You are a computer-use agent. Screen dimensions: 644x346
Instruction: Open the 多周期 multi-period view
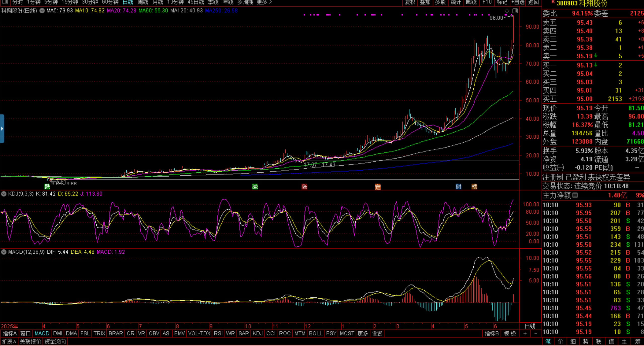click(245, 2)
